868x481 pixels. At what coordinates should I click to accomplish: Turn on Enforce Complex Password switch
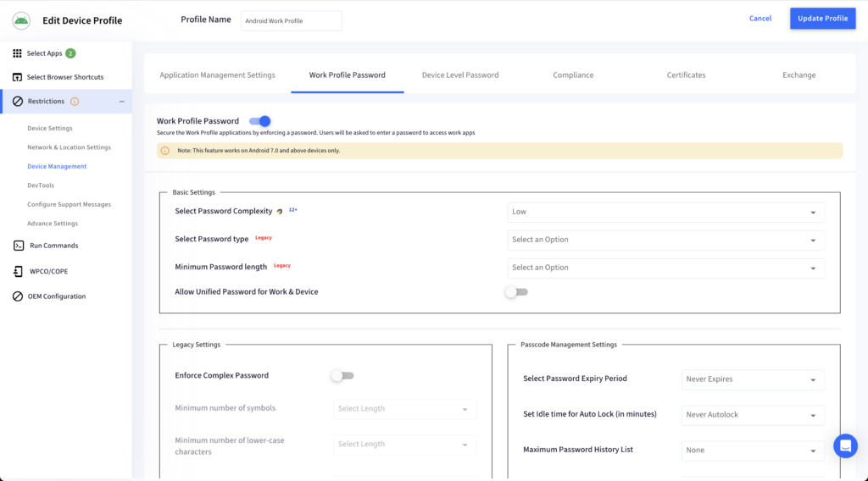pos(342,375)
